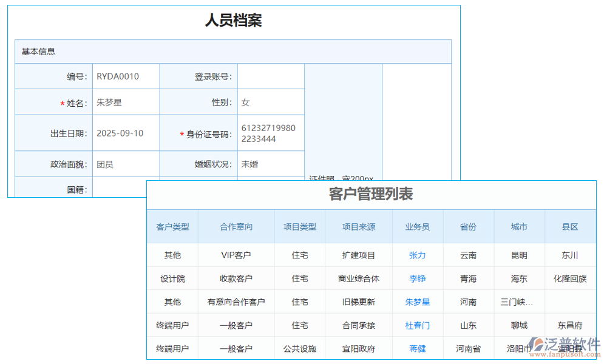This screenshot has height=364, width=607.
Task: Click the 客户管理列表 window title
Action: click(x=371, y=195)
